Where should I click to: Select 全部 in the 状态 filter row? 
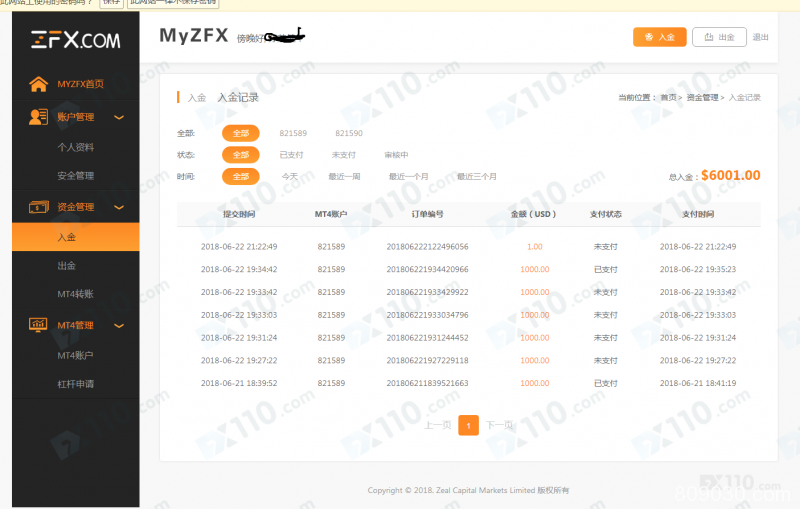(241, 155)
